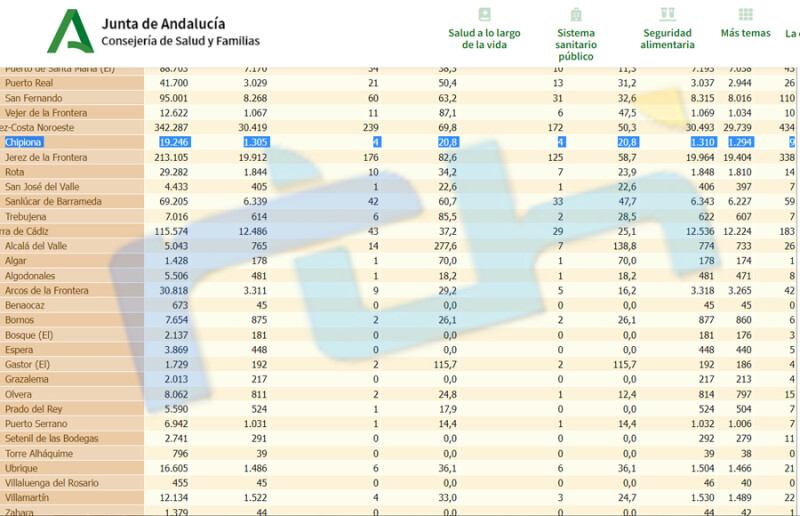Click Puerto Real value 3.037

(703, 83)
